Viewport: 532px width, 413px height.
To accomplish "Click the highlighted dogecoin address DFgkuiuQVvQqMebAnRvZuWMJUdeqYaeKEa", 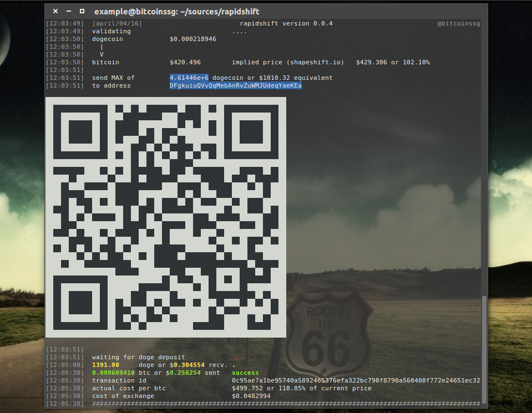I will pyautogui.click(x=235, y=85).
